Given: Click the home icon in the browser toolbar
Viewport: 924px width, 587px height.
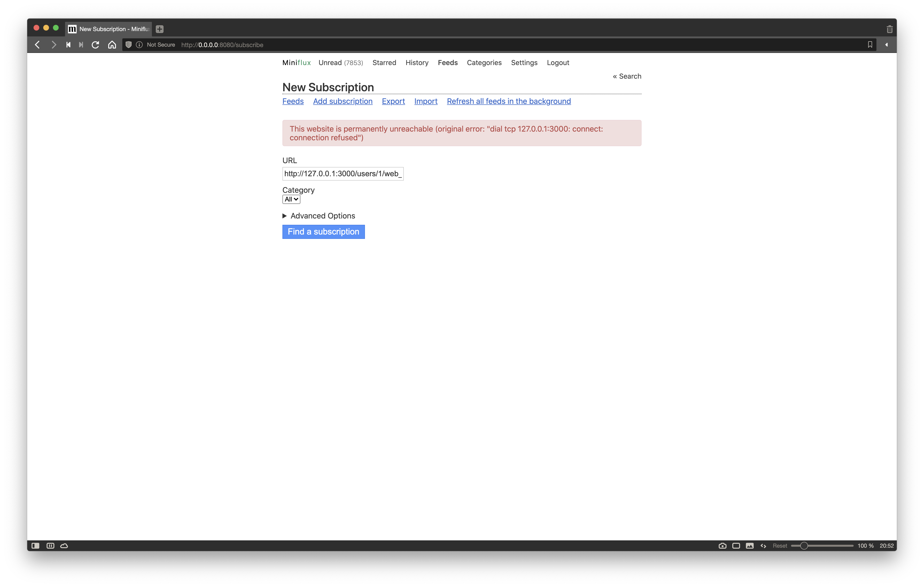Looking at the screenshot, I should tap(112, 44).
